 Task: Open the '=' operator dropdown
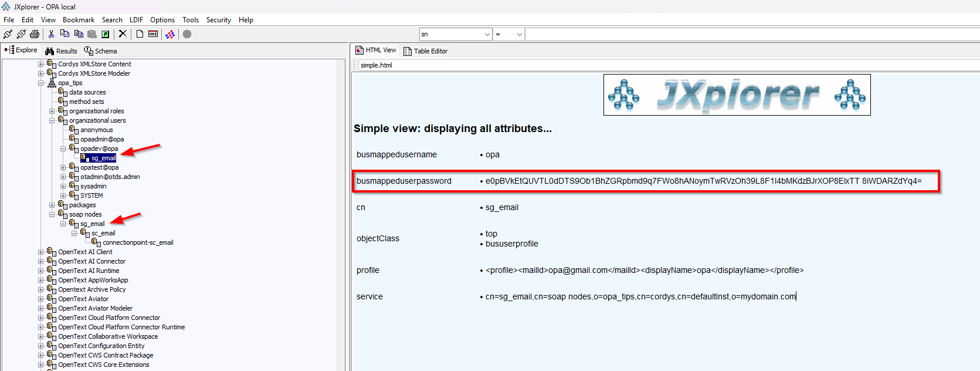pos(519,35)
